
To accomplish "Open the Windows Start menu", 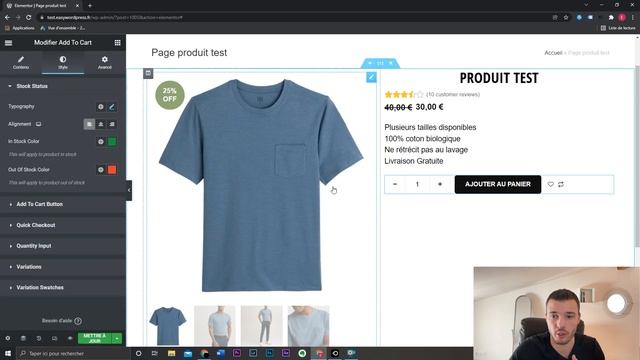I will pyautogui.click(x=8, y=353).
